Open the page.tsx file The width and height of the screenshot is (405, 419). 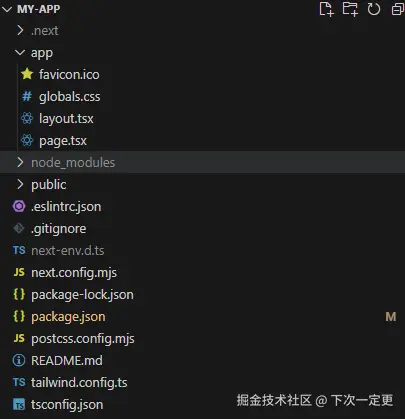[x=63, y=141]
